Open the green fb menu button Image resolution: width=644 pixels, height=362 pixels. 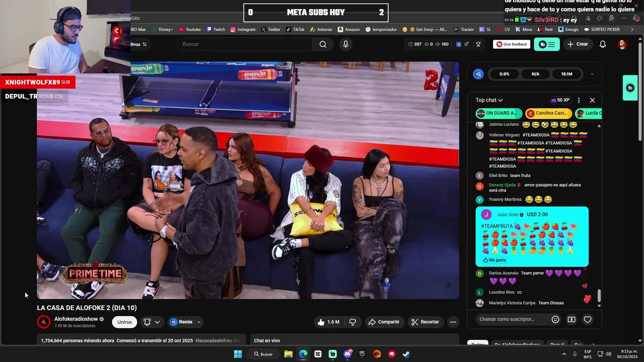546,44
